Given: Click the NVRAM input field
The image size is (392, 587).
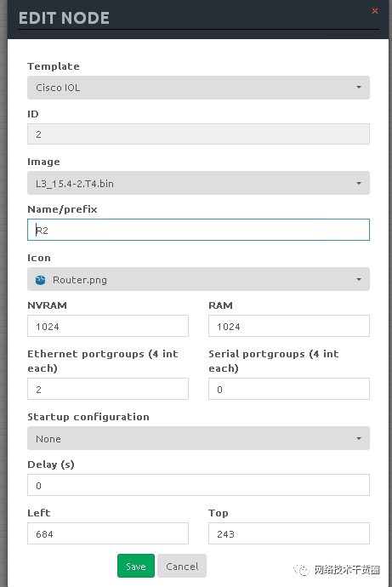Looking at the screenshot, I should (x=108, y=326).
